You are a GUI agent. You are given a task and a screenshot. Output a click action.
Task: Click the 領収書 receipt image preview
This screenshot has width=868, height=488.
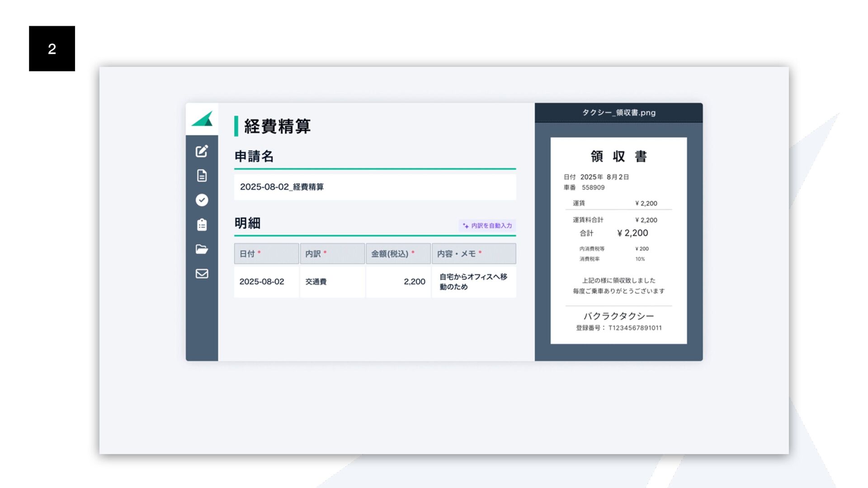tap(618, 240)
